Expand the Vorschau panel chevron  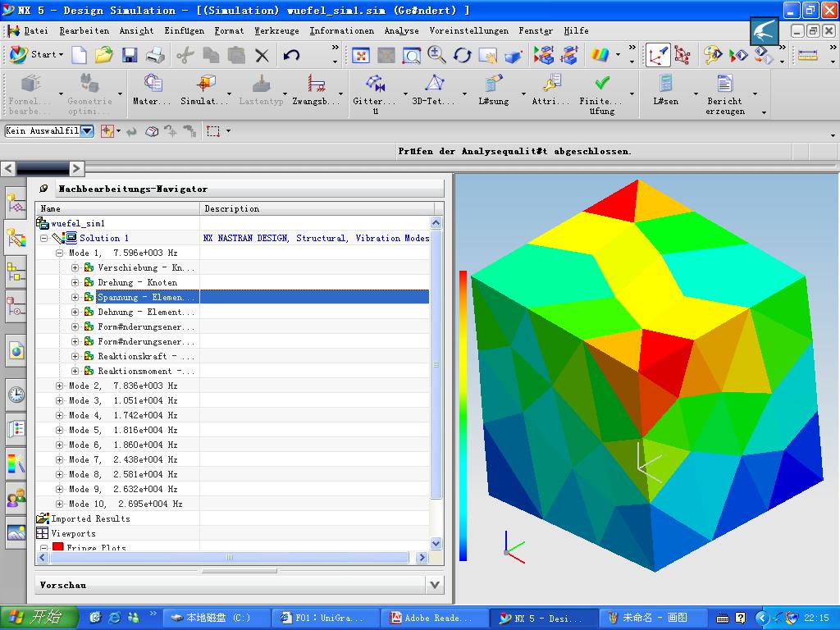(x=435, y=585)
